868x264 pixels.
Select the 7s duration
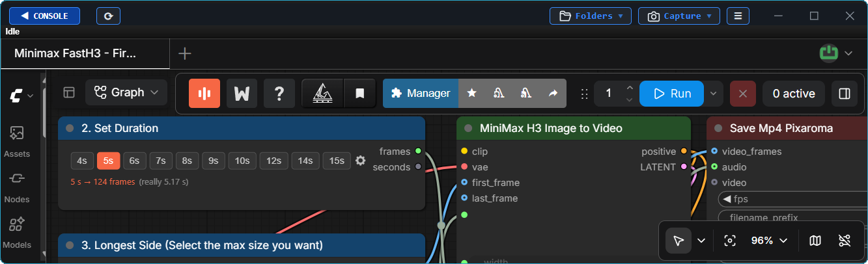[x=161, y=161]
